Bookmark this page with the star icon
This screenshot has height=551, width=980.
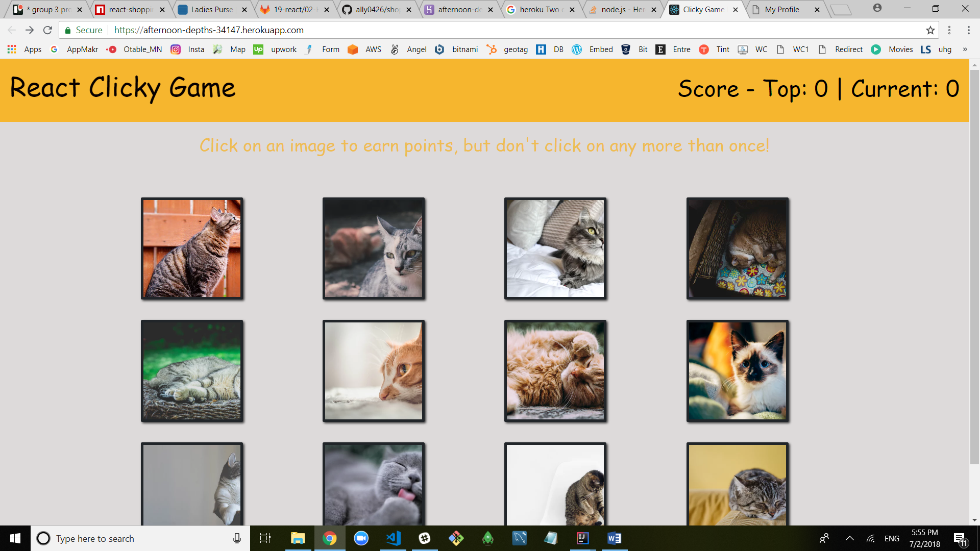tap(930, 30)
